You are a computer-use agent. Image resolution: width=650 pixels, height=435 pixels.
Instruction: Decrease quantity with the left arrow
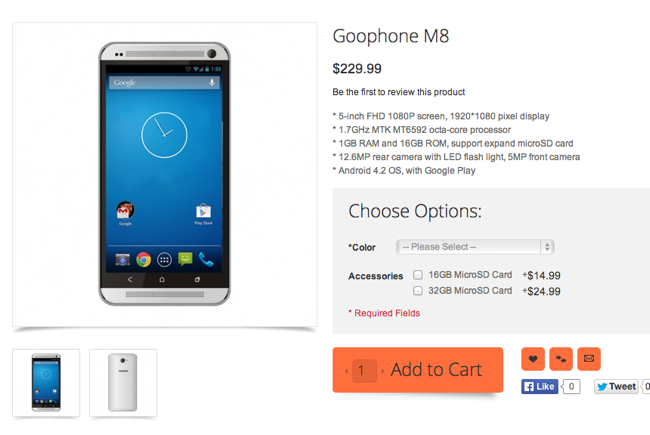pos(347,371)
